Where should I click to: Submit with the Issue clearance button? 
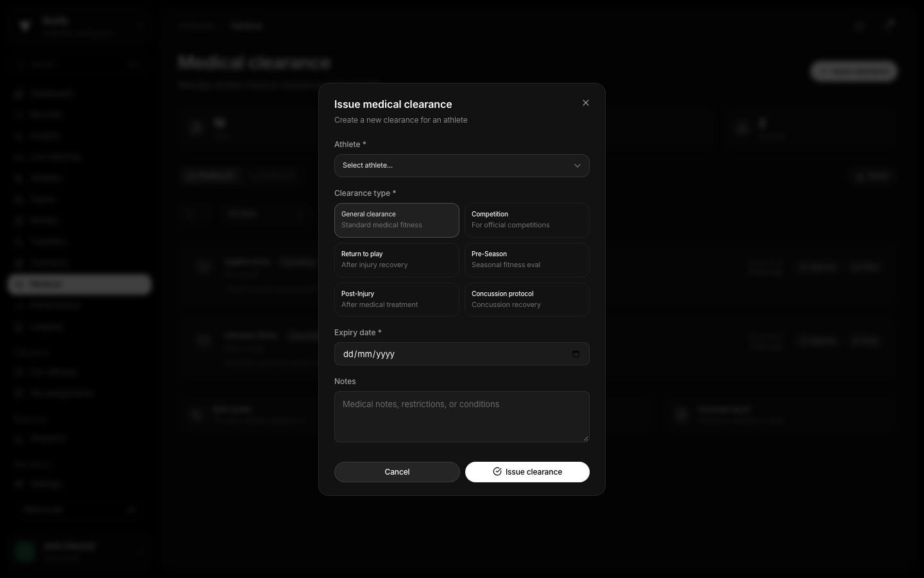click(527, 472)
